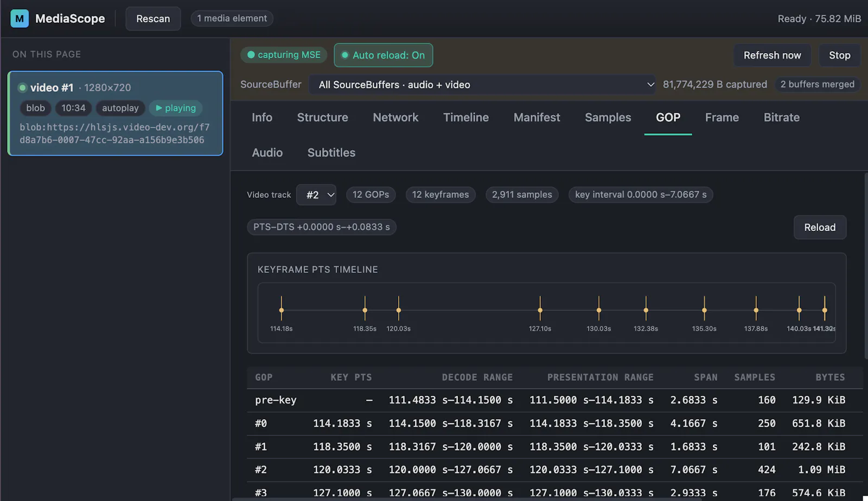This screenshot has height=501, width=868.
Task: Click the SAMPLES column header
Action: (755, 377)
